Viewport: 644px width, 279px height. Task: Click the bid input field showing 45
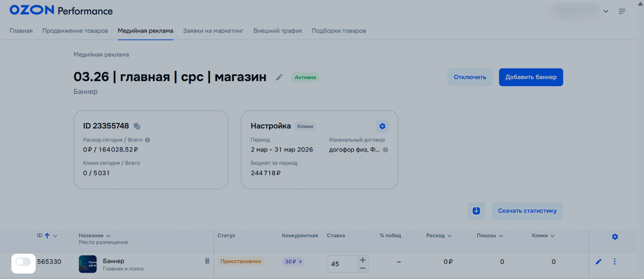click(x=341, y=264)
